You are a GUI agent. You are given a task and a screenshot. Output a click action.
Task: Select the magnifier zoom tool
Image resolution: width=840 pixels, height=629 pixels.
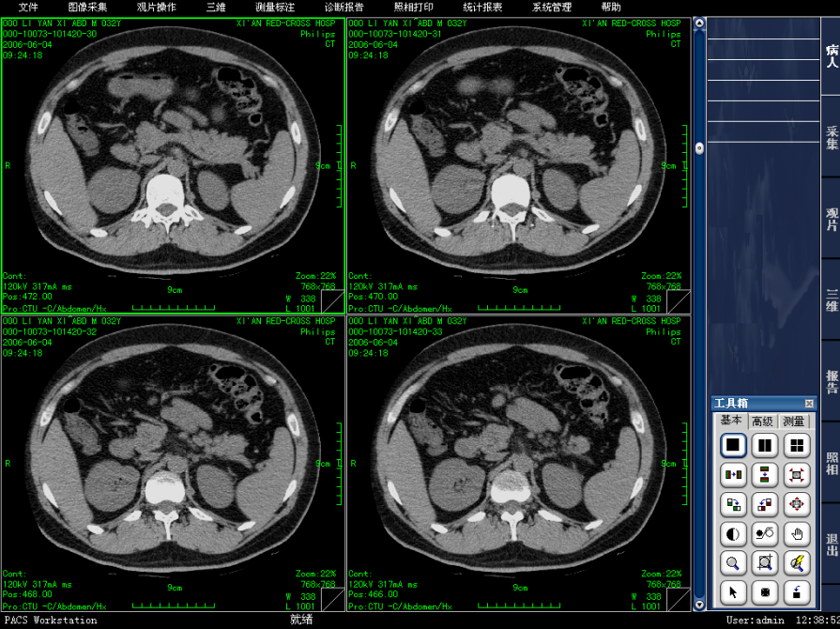click(733, 563)
